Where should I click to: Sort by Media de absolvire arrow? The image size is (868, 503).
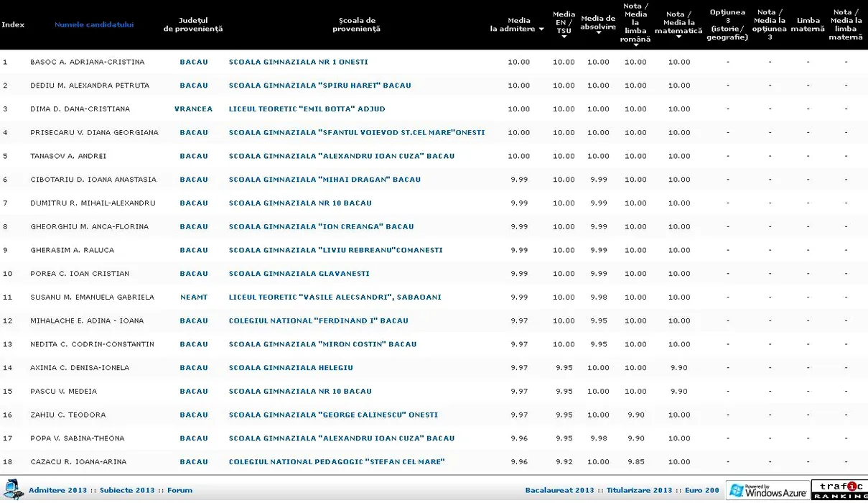598,32
